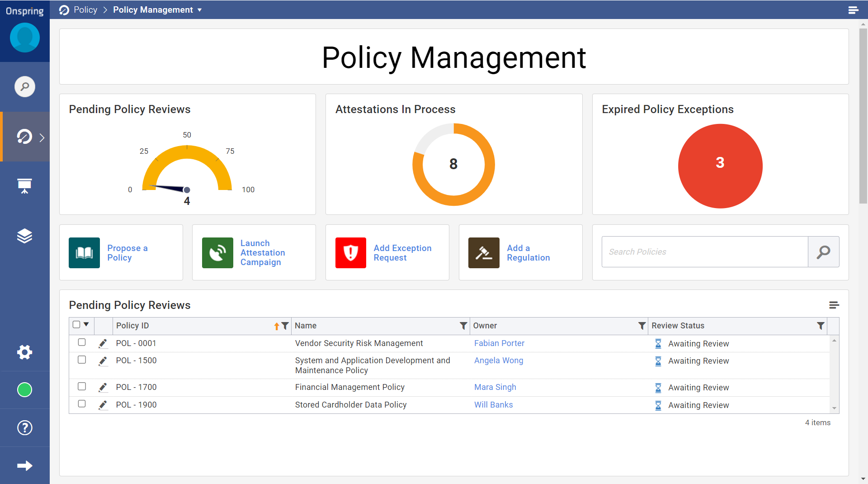Click the Search Policies input field

pyautogui.click(x=704, y=252)
